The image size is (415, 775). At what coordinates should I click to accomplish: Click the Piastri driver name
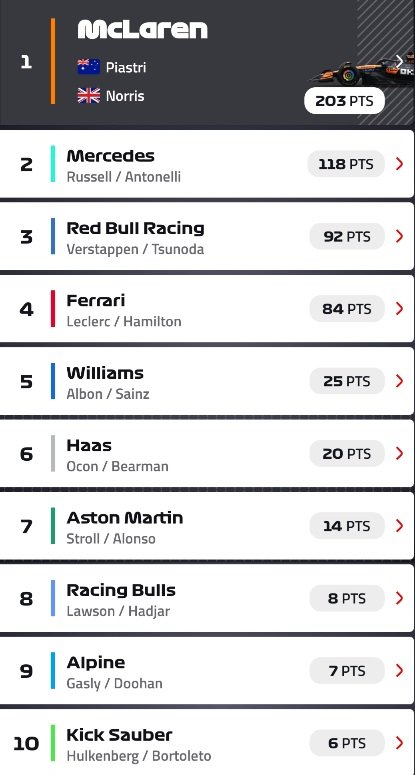(126, 67)
